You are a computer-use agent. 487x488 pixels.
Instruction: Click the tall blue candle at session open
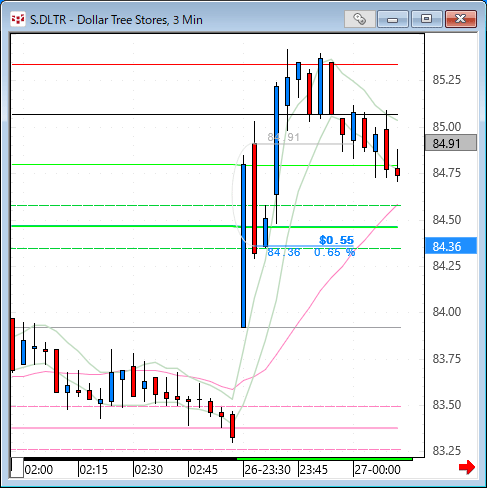[243, 246]
